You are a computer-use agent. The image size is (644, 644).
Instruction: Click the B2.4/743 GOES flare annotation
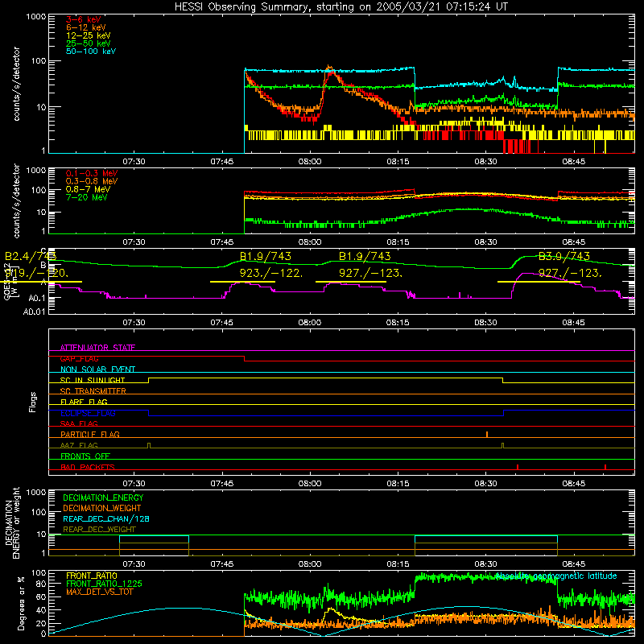tap(31, 256)
